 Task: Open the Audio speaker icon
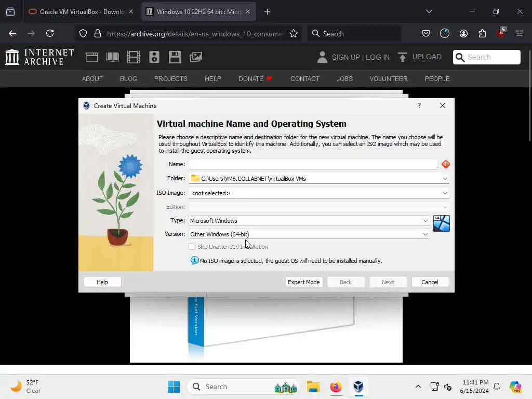pos(154,57)
